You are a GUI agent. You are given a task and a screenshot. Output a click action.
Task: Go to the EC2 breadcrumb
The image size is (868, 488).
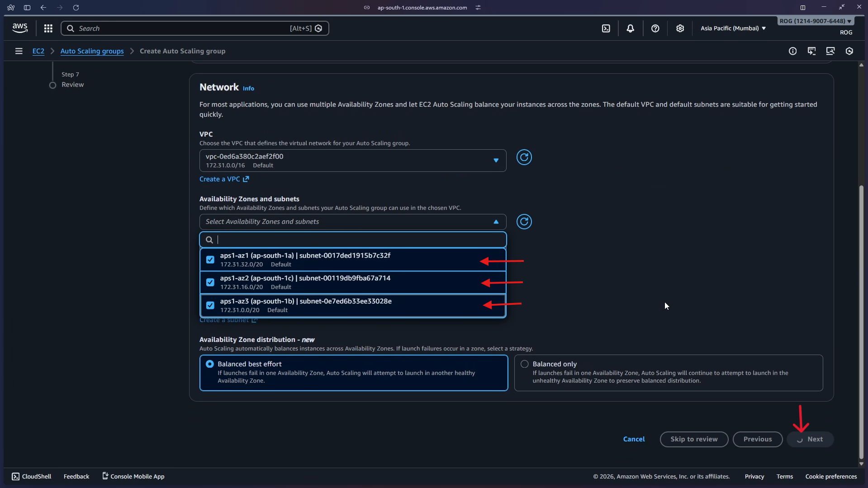[38, 51]
